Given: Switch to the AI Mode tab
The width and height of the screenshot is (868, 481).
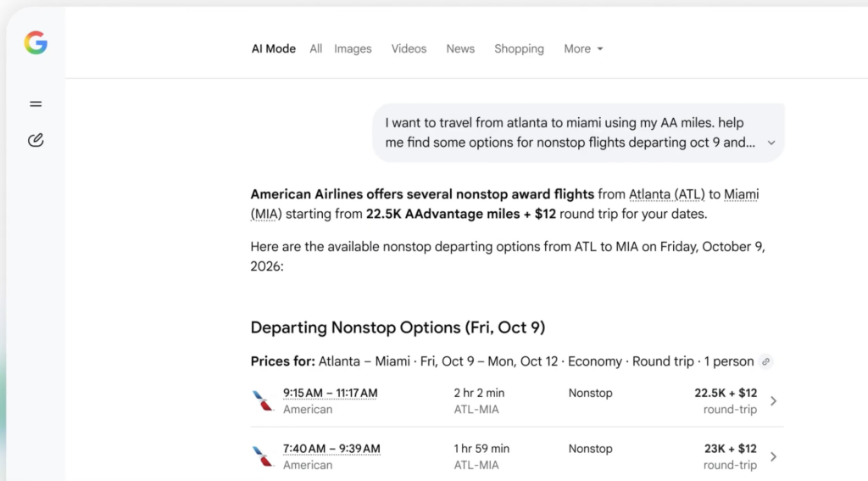Looking at the screenshot, I should [274, 48].
